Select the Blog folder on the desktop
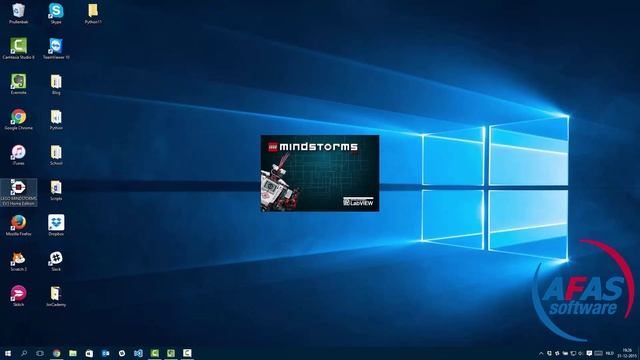The height and width of the screenshot is (360, 640). tap(56, 84)
